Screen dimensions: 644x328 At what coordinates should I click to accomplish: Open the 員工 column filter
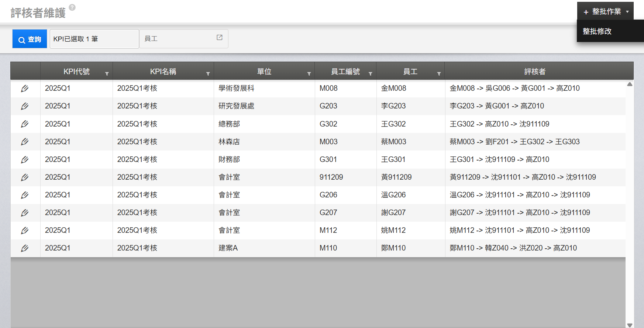point(439,74)
